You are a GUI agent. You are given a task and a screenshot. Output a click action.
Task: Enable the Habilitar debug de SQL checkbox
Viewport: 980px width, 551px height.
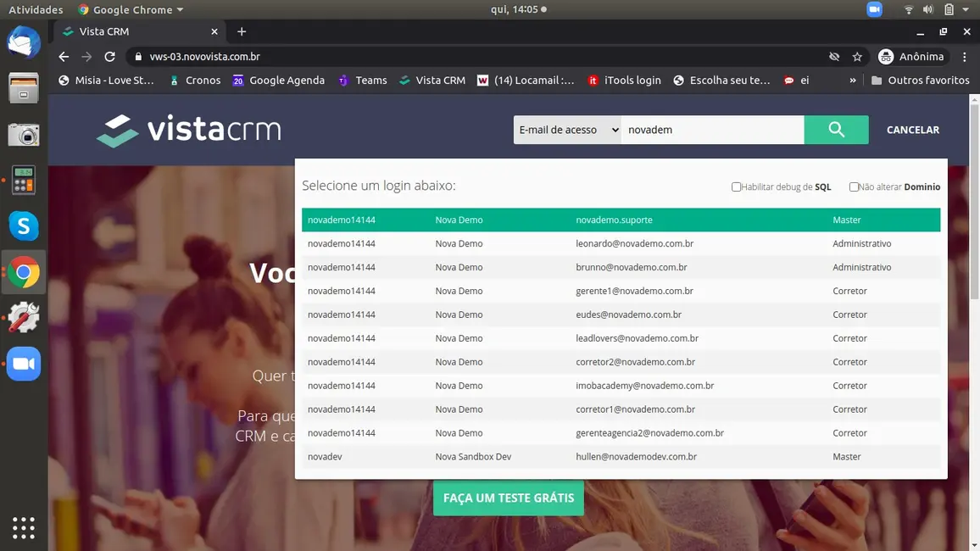[736, 186]
